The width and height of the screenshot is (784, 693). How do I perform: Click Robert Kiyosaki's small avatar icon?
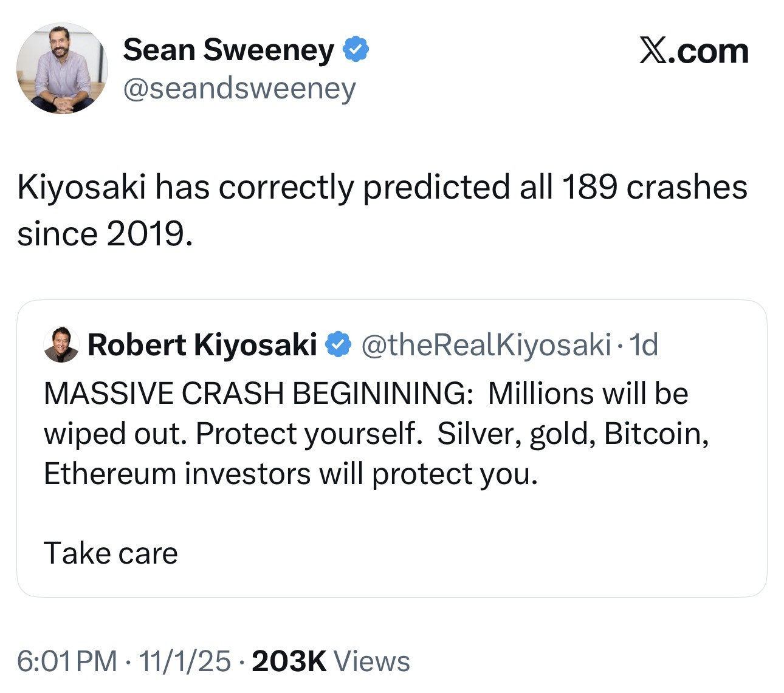(x=61, y=344)
